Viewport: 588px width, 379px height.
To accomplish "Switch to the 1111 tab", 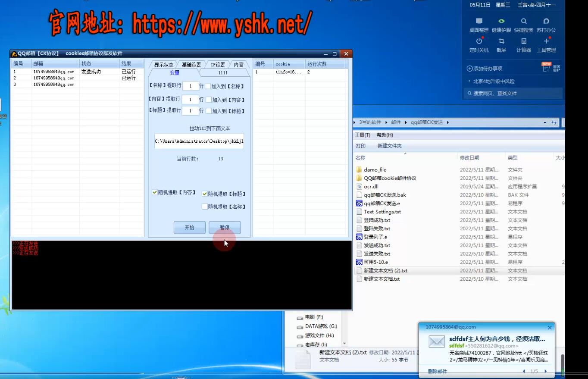I will pyautogui.click(x=223, y=73).
